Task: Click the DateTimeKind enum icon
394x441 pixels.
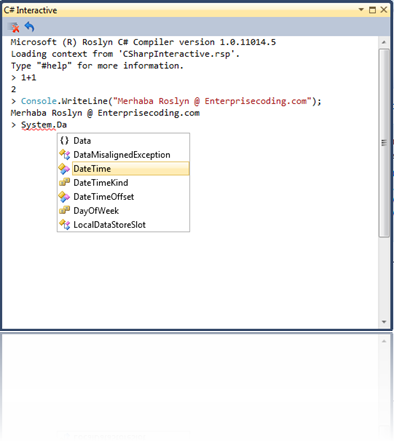Action: coord(64,182)
